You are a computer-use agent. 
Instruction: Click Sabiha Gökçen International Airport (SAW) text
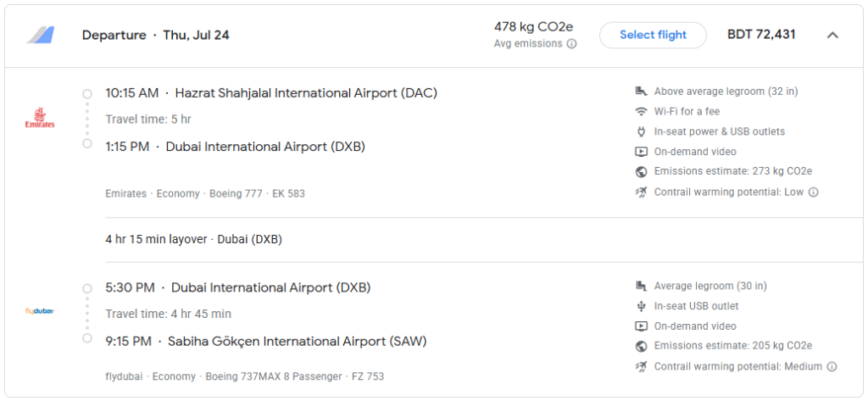point(298,342)
